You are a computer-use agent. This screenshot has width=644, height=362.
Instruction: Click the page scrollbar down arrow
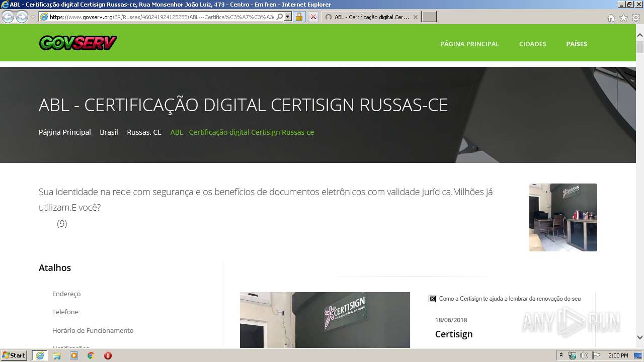point(640,337)
